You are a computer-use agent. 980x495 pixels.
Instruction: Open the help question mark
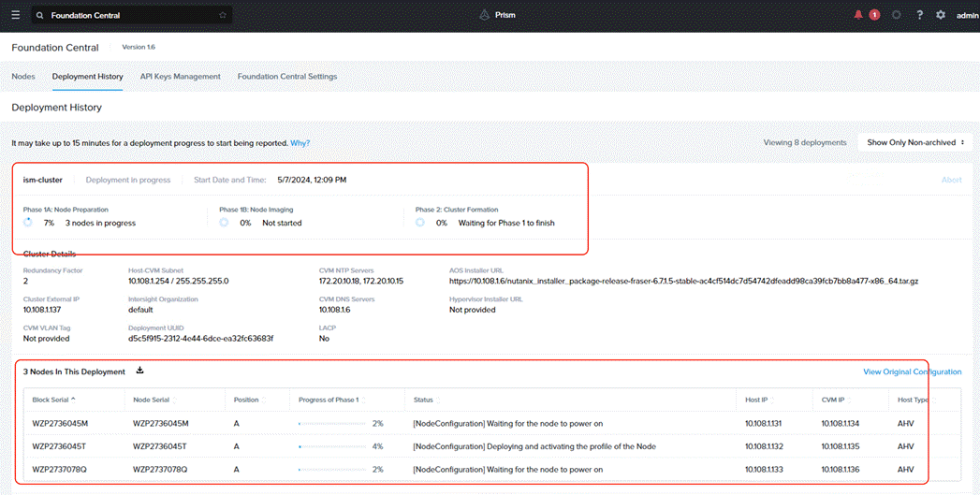click(x=919, y=15)
